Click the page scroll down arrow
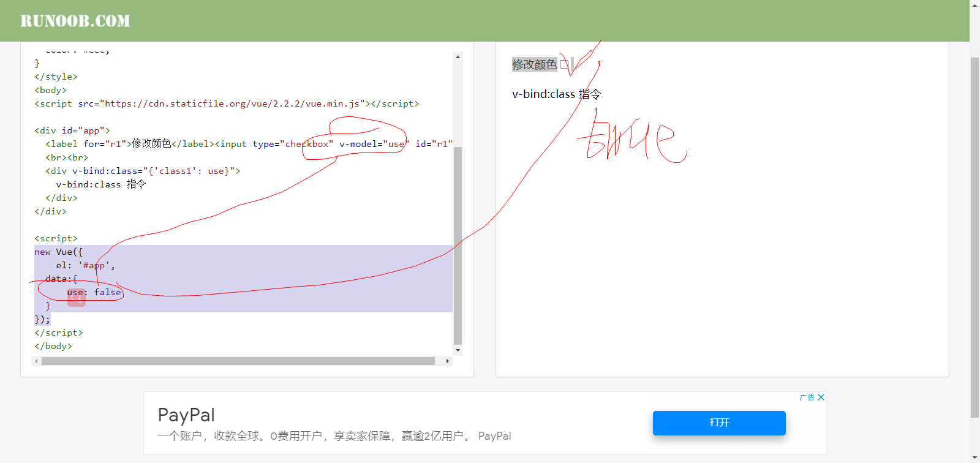 coord(974,458)
